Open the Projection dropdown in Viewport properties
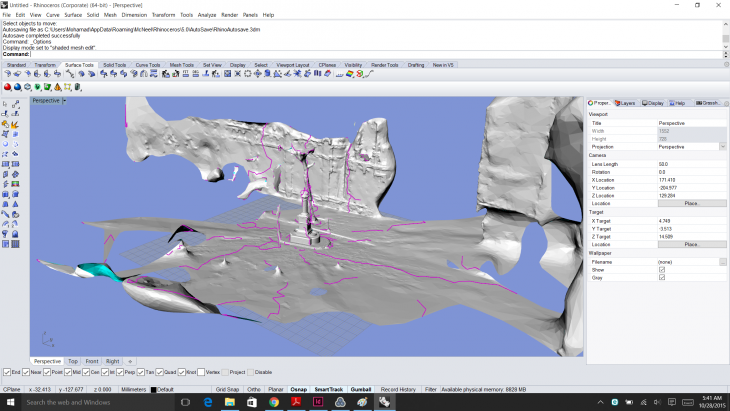This screenshot has width=730, height=411. [723, 146]
